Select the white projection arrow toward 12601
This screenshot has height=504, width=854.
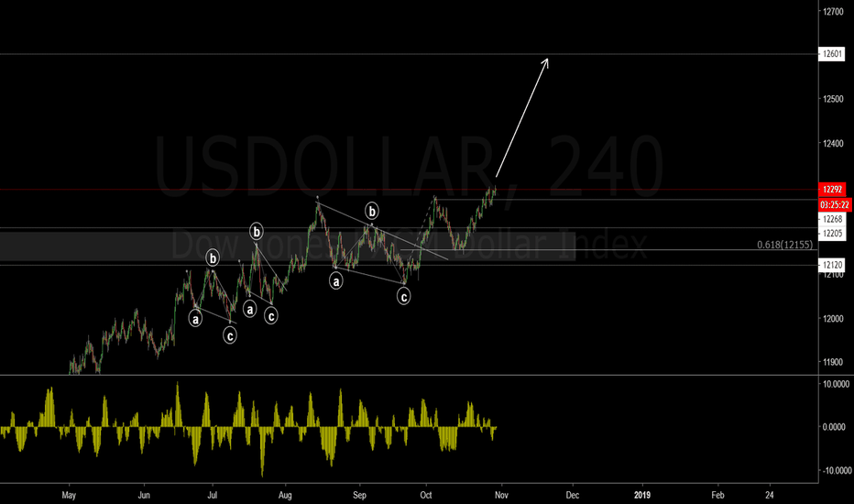pyautogui.click(x=521, y=117)
